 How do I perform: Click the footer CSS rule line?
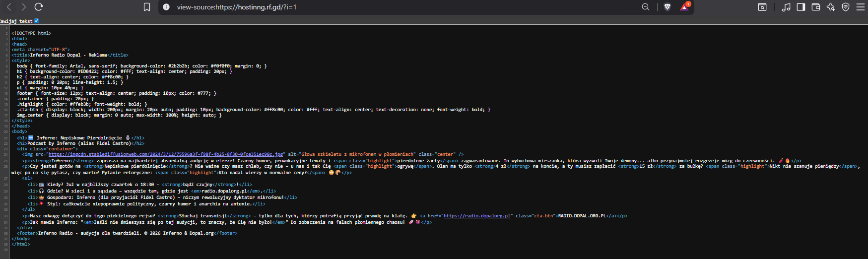coord(117,93)
